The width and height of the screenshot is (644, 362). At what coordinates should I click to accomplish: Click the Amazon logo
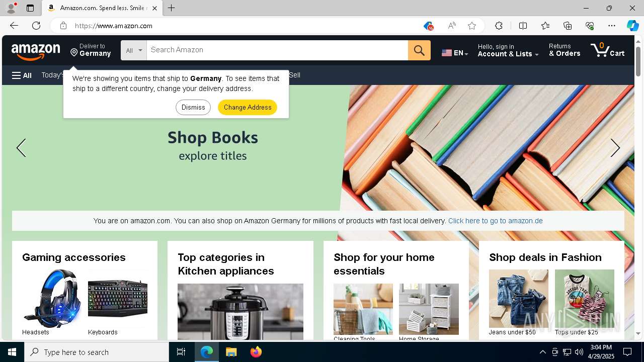(x=36, y=51)
